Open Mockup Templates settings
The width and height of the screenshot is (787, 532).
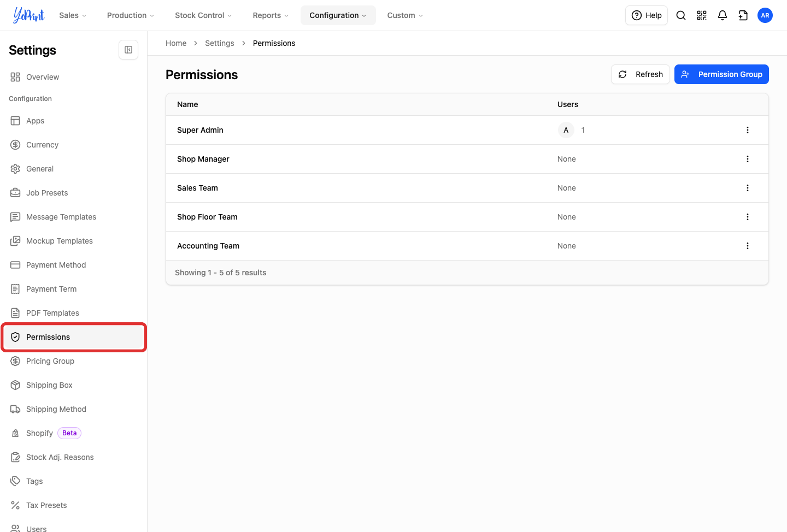[x=74, y=241]
